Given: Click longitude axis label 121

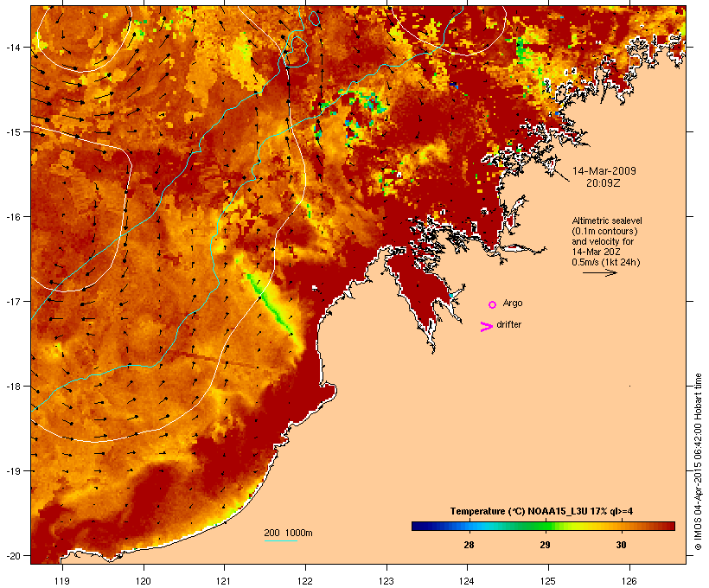Looking at the screenshot, I should tap(224, 581).
